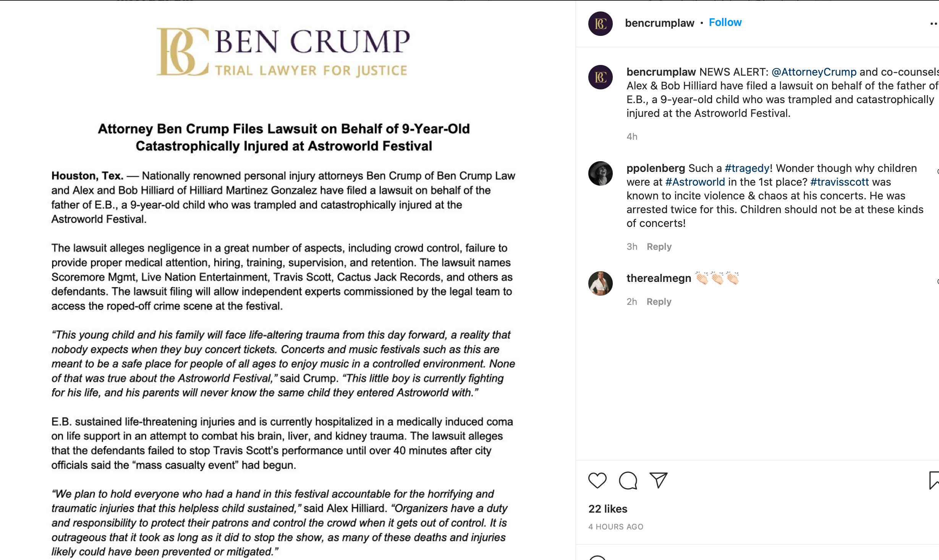Click the bencrumplaw username in the header
Image resolution: width=939 pixels, height=560 pixels.
coord(659,23)
